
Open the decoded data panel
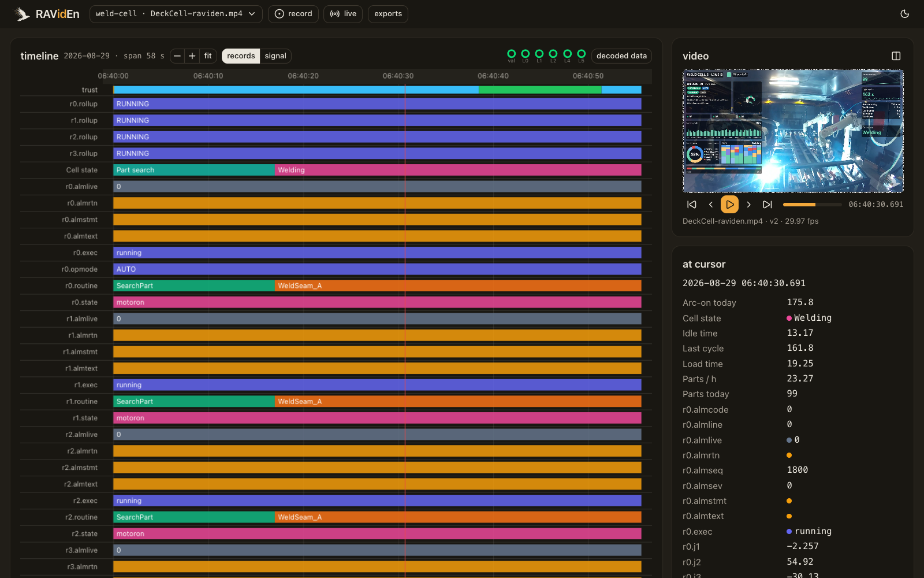(x=621, y=56)
